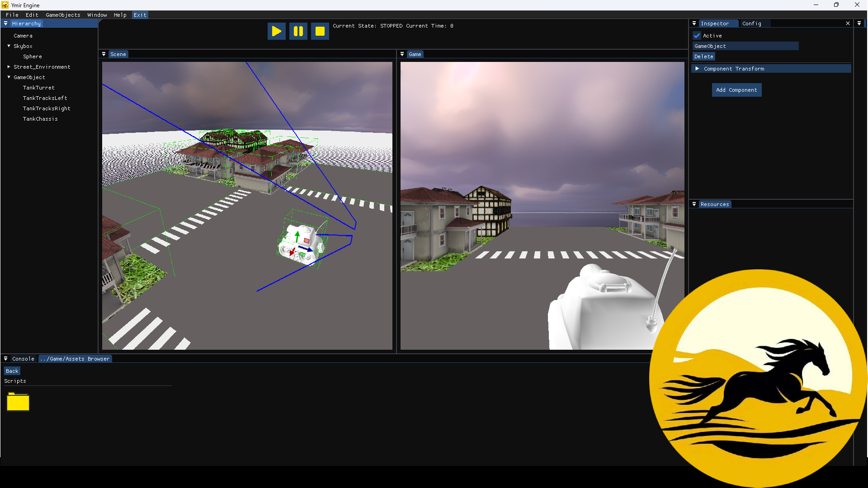The image size is (868, 488).
Task: Select Sphere under Skybox
Action: pyautogui.click(x=33, y=56)
